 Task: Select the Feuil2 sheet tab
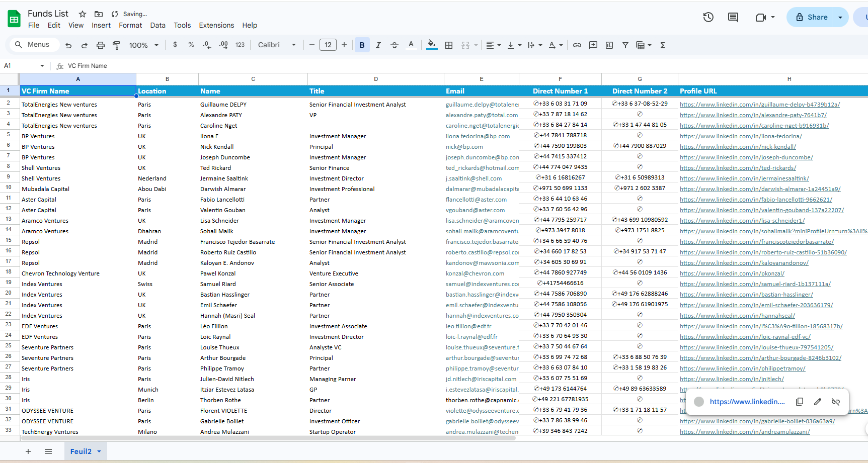pyautogui.click(x=86, y=451)
